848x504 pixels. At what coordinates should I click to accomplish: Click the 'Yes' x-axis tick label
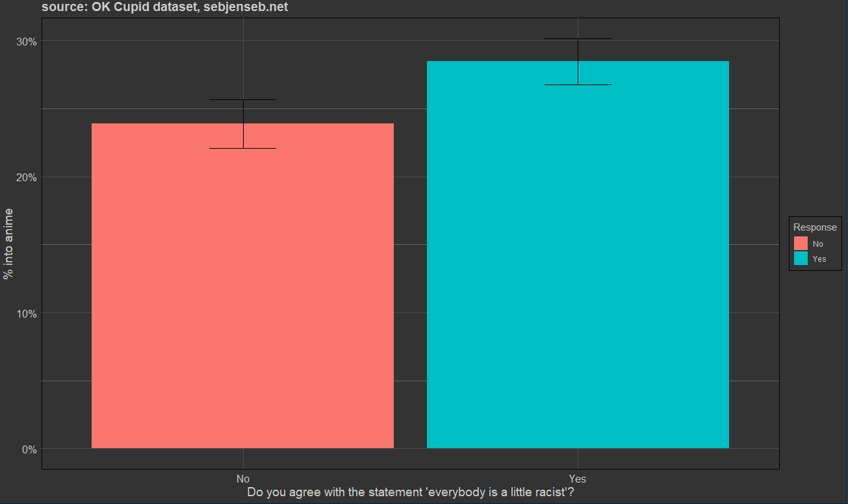(x=578, y=479)
